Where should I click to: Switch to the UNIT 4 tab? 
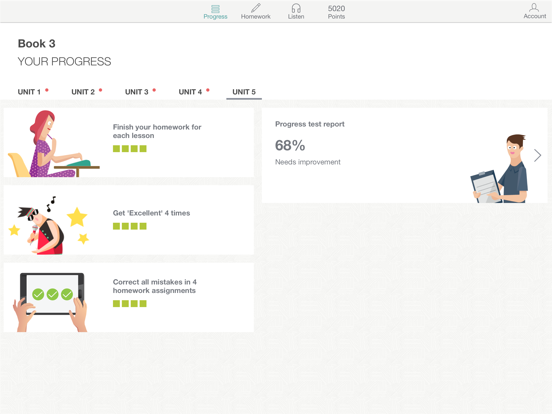click(x=190, y=92)
